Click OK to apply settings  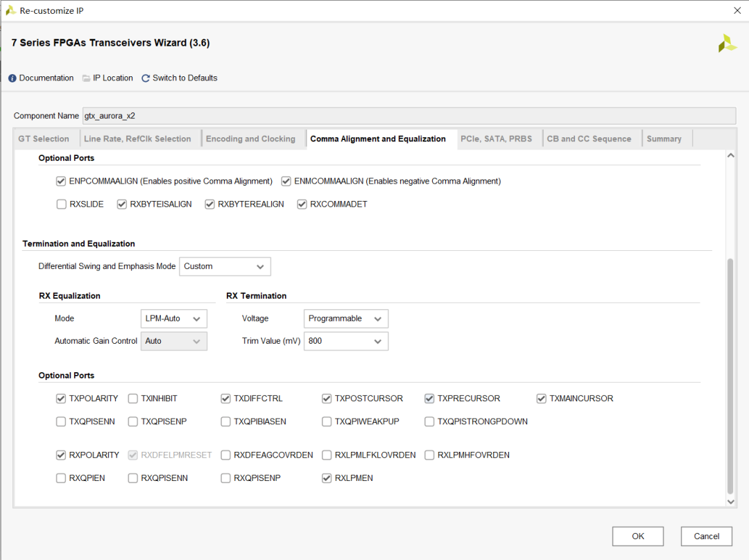(638, 536)
